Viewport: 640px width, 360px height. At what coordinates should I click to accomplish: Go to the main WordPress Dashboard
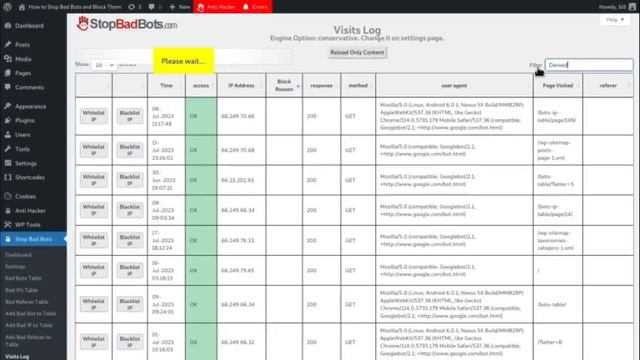[x=29, y=26]
